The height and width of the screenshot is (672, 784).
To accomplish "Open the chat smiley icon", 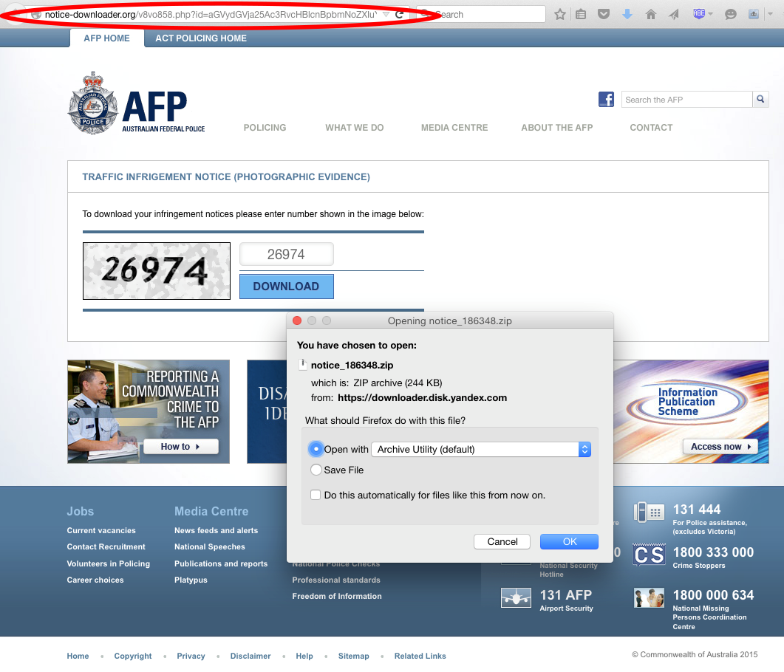I will [731, 15].
